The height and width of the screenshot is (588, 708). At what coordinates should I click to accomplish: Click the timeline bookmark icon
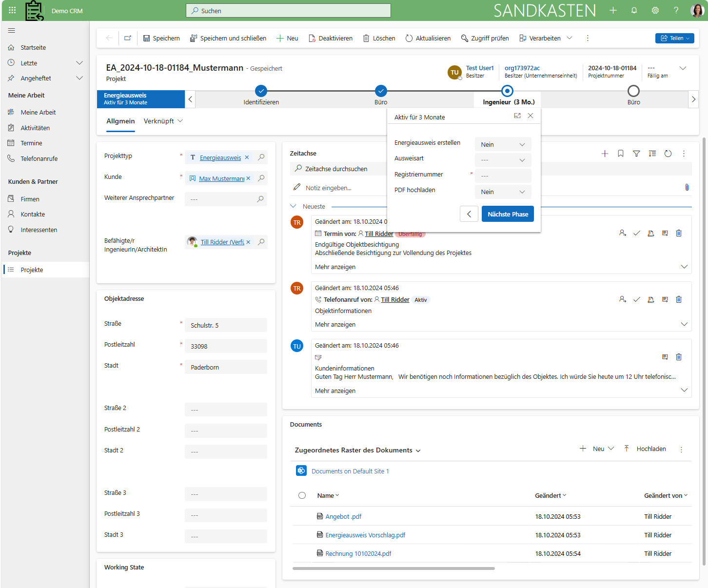tap(621, 154)
